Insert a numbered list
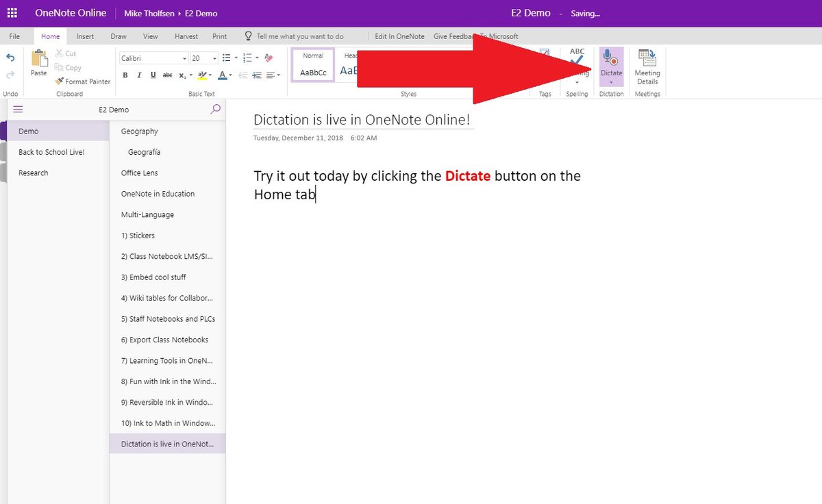This screenshot has height=504, width=822. click(247, 58)
